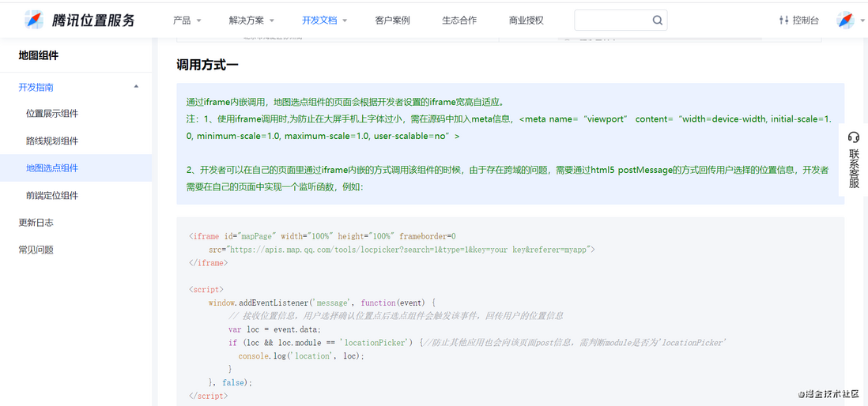The image size is (868, 406).
Task: Expand the avatar dropdown arrow
Action: tap(862, 21)
